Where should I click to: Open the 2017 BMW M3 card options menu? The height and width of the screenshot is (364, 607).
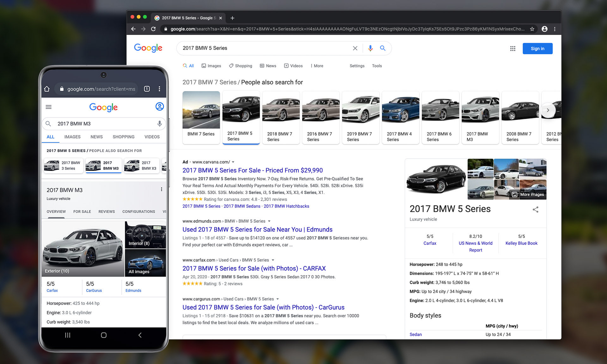162,189
